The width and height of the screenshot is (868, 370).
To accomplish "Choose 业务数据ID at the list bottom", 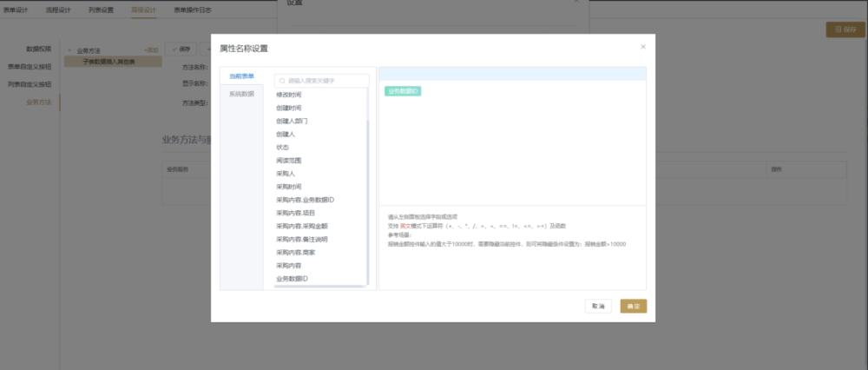I will coord(292,278).
